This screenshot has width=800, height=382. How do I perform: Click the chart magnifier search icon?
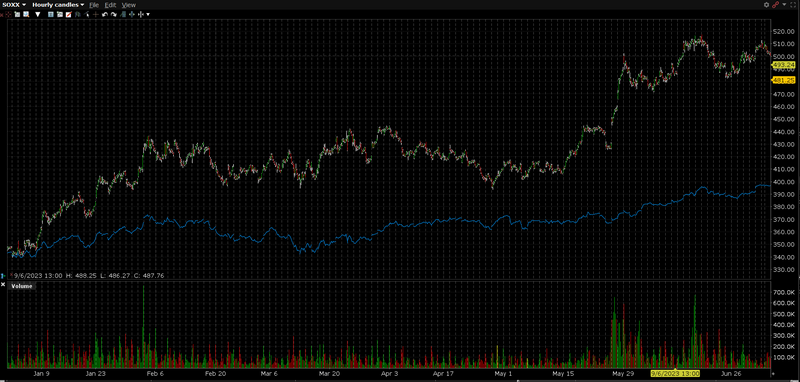tap(26, 14)
